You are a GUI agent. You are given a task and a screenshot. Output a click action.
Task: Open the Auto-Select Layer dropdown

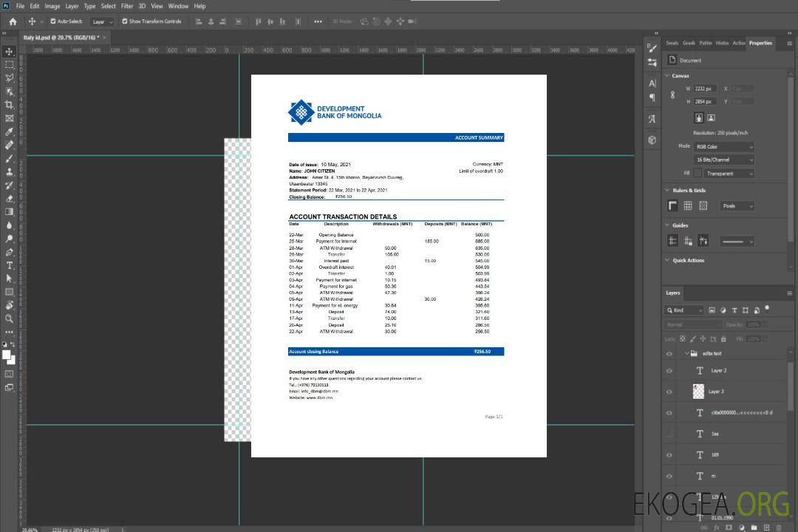point(102,22)
